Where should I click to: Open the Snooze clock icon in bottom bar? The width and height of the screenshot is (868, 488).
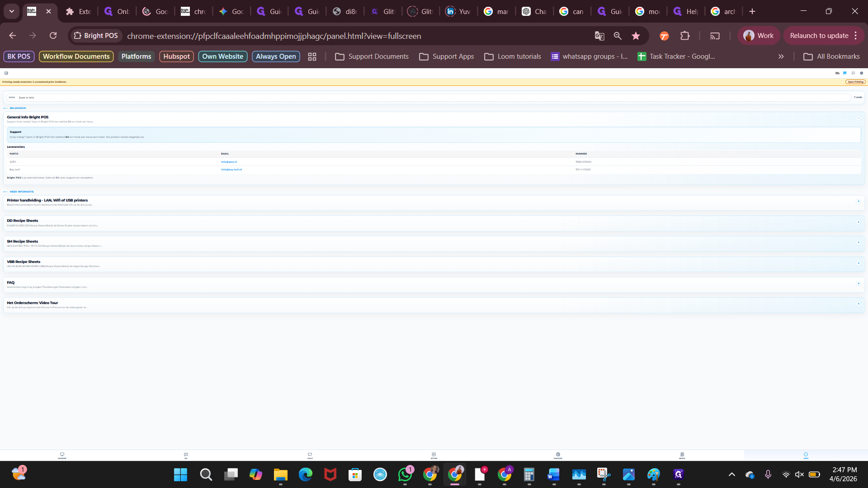[x=558, y=455]
